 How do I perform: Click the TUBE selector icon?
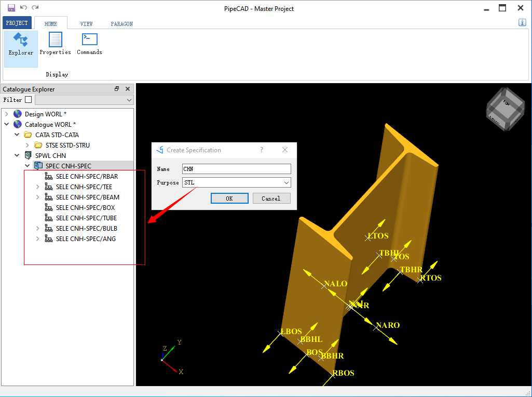(49, 218)
